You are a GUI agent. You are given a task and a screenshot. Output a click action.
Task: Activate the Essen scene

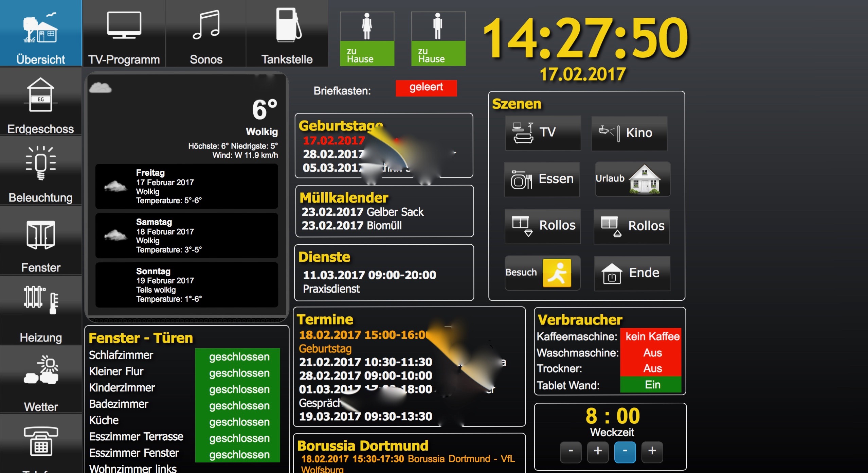tap(542, 179)
